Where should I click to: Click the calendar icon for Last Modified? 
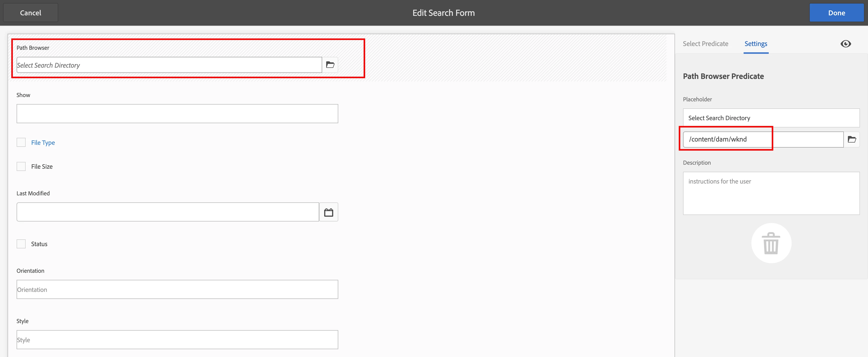[x=328, y=212]
